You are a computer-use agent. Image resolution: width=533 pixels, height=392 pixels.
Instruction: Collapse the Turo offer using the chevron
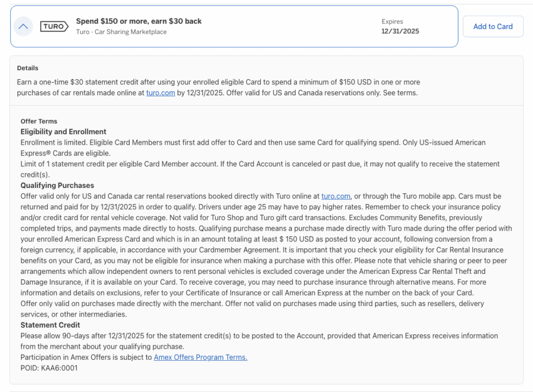(25, 27)
